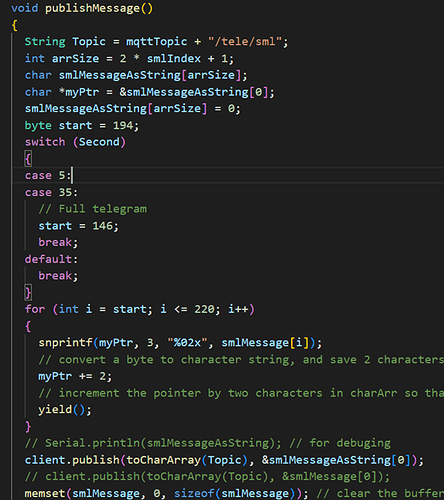Click the opening brace after switch (Second)
This screenshot has height=500, width=444.
[x=28, y=159]
